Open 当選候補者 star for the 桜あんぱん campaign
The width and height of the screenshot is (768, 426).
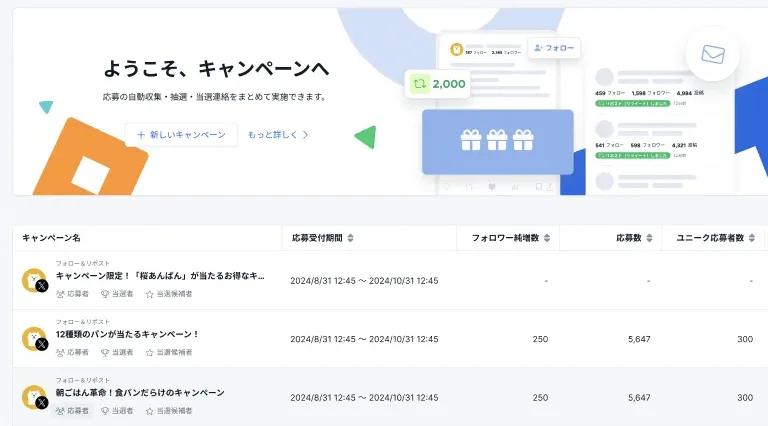pos(169,294)
